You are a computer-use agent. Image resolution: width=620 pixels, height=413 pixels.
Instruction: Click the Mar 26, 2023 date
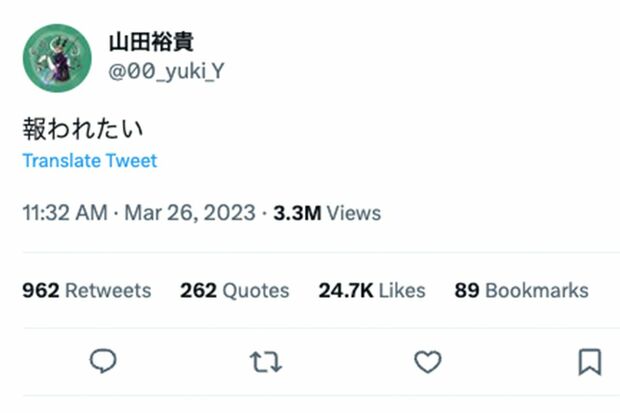(190, 213)
